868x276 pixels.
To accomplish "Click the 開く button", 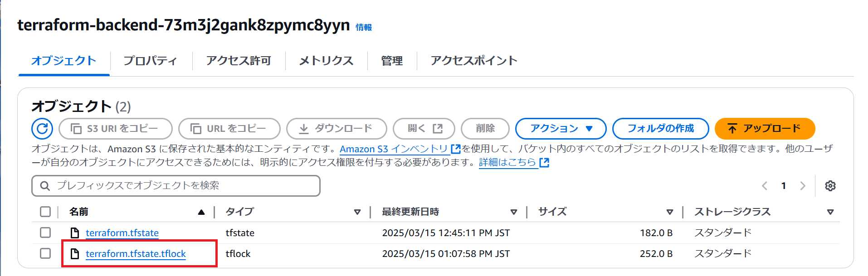I will [424, 129].
